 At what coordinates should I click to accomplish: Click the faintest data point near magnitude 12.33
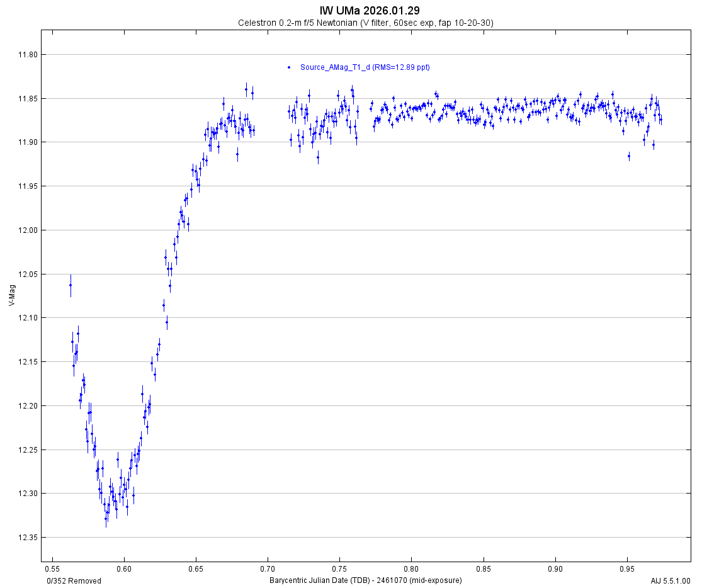coord(106,518)
